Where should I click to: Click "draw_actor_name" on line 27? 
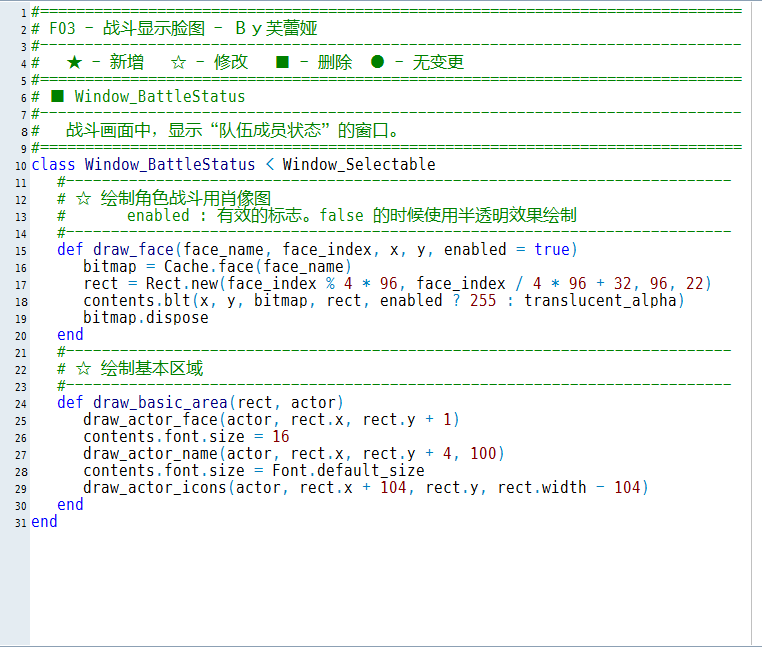tap(151, 454)
